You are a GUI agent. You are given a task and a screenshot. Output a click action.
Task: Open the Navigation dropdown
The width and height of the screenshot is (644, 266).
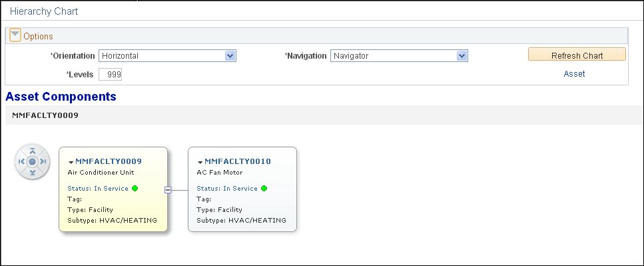399,56
